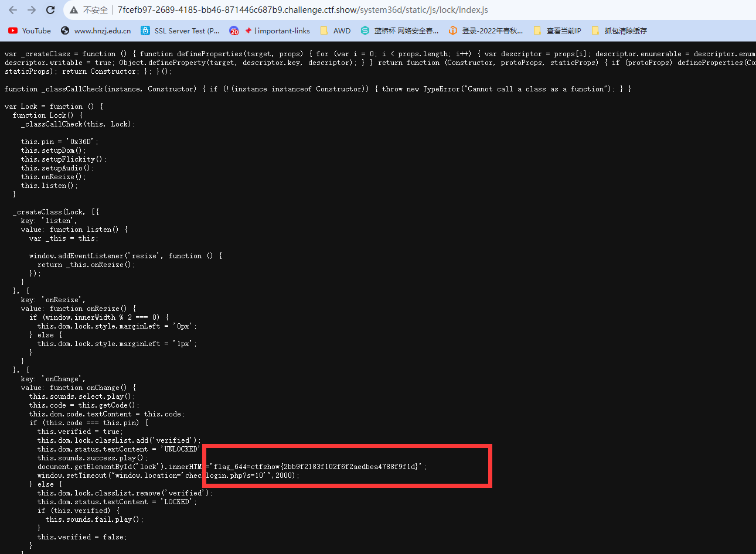Viewport: 756px width, 554px height.
Task: Click the browser back arrow
Action: [x=13, y=10]
